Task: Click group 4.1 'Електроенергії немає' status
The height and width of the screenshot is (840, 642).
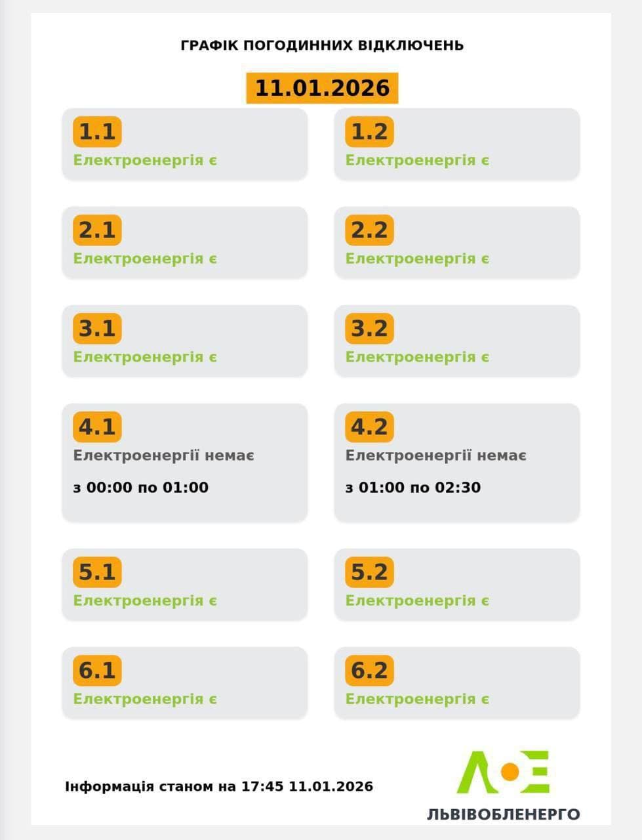Action: 164,455
